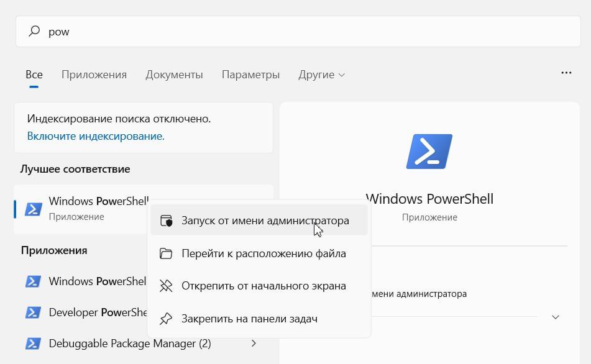Screen dimensions: 591x364
Task: Expand the actions list chevron in preview pane
Action: 555,317
